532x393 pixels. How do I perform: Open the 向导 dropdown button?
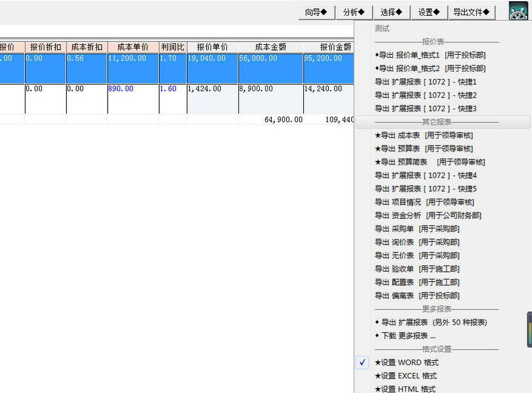point(316,13)
